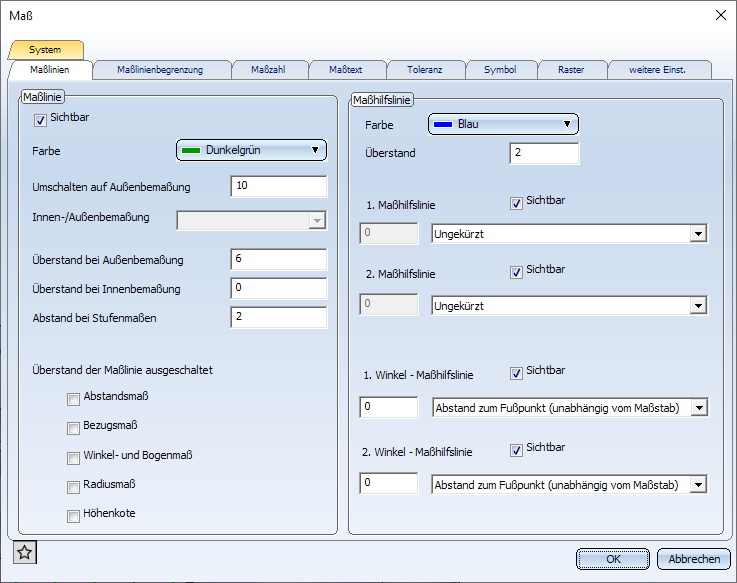
Task: Click the favorites star icon
Action: pyautogui.click(x=25, y=552)
